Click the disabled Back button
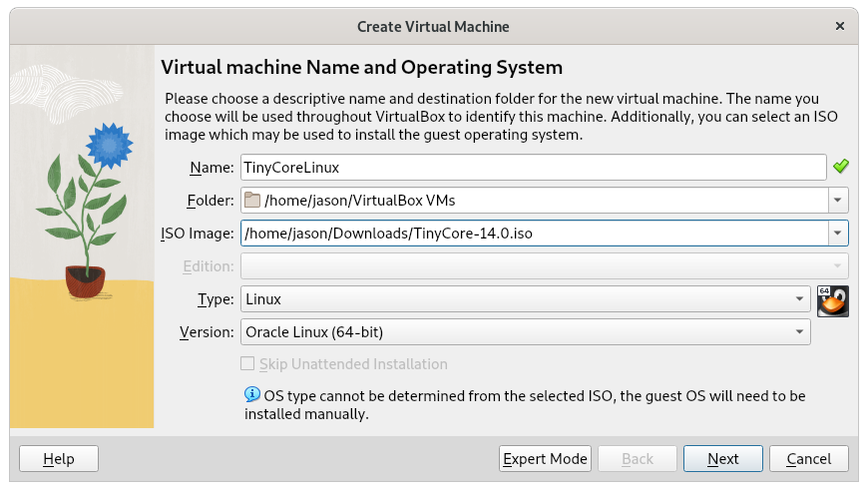The height and width of the screenshot is (491, 868). pos(638,459)
